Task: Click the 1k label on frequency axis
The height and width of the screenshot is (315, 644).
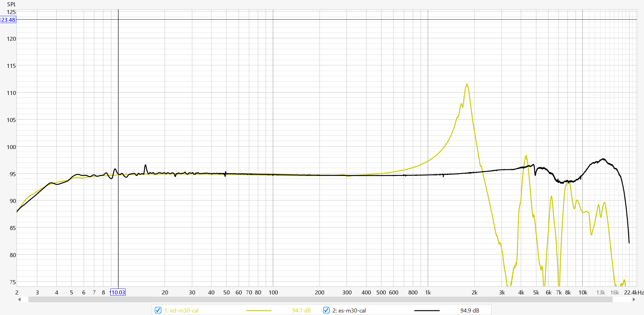Action: (428, 292)
